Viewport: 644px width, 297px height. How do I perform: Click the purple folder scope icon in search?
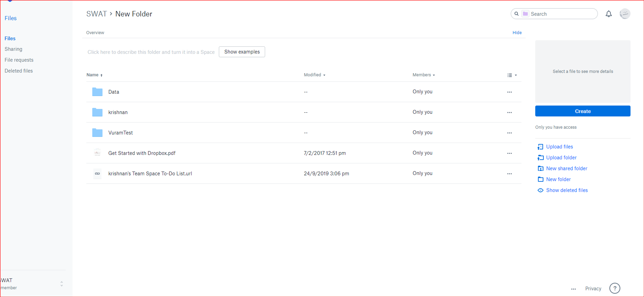tap(525, 14)
